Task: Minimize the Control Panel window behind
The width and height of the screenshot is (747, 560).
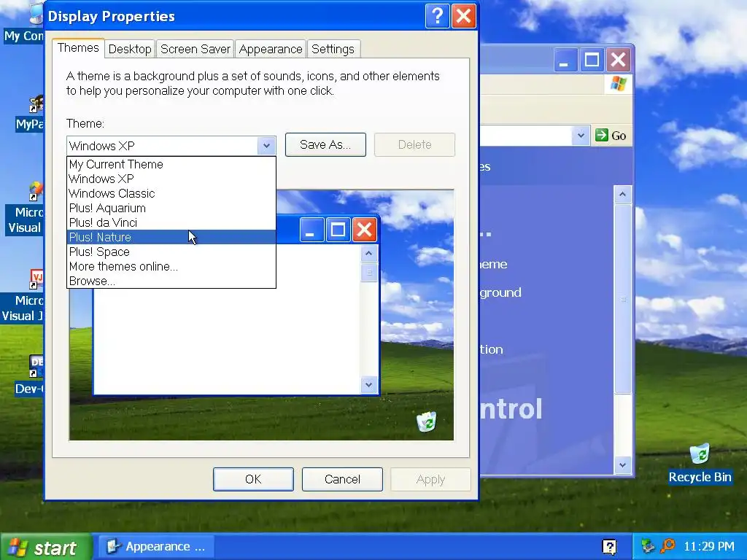Action: [x=565, y=60]
